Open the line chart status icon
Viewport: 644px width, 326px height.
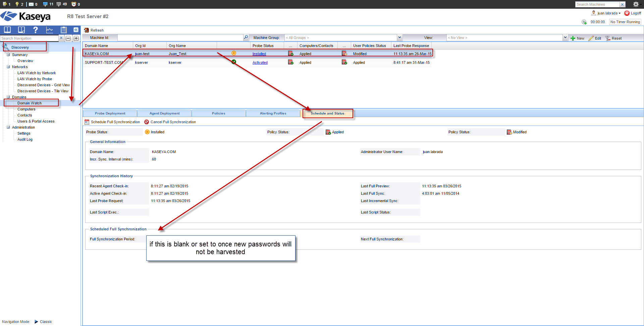pyautogui.click(x=50, y=30)
